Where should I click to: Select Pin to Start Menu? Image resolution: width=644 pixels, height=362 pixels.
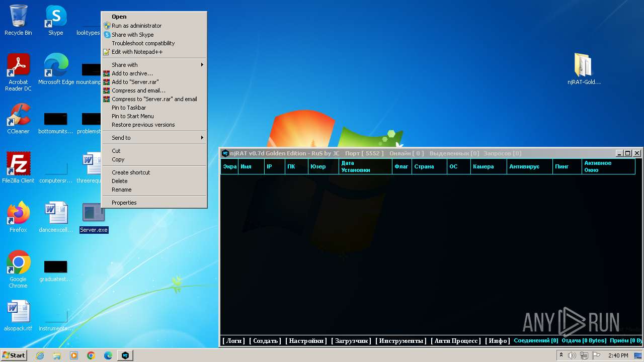click(x=154, y=116)
